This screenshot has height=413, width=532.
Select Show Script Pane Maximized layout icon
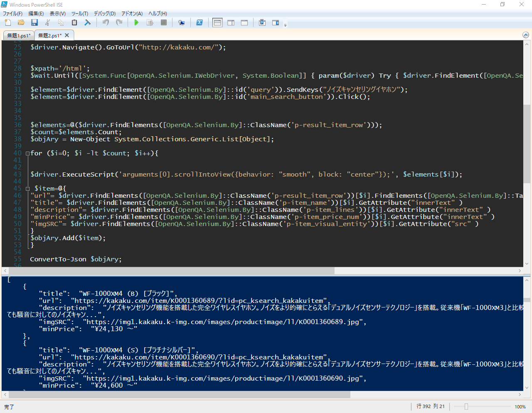[x=244, y=22]
